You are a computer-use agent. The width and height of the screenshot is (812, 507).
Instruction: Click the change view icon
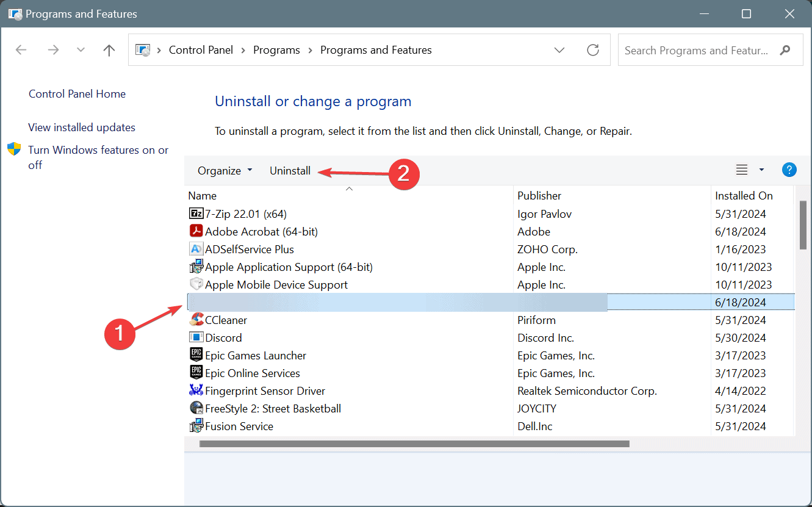click(741, 170)
